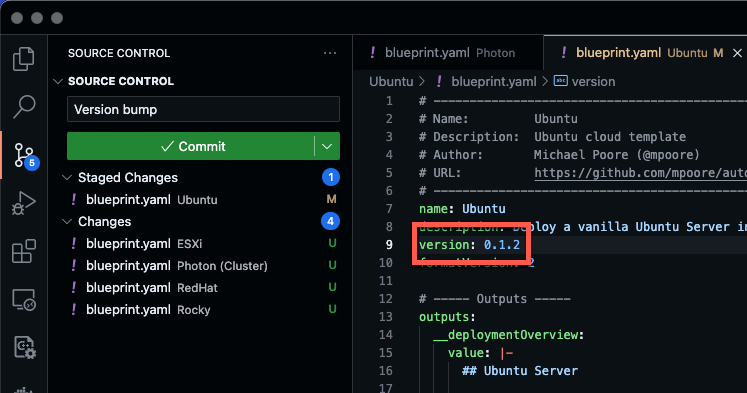Click the Staged Changes count badge 1

[331, 177]
